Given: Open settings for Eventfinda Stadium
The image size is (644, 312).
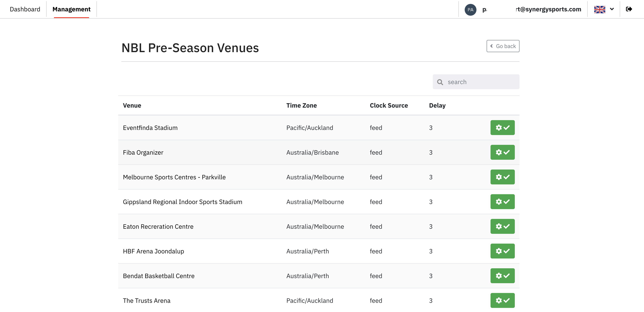Looking at the screenshot, I should (502, 128).
